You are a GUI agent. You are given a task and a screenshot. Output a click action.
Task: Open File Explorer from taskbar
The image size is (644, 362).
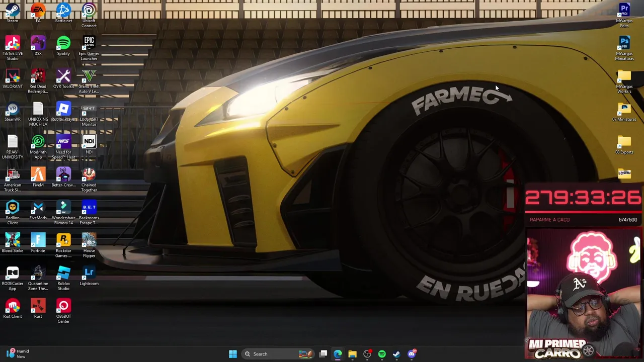(x=352, y=354)
